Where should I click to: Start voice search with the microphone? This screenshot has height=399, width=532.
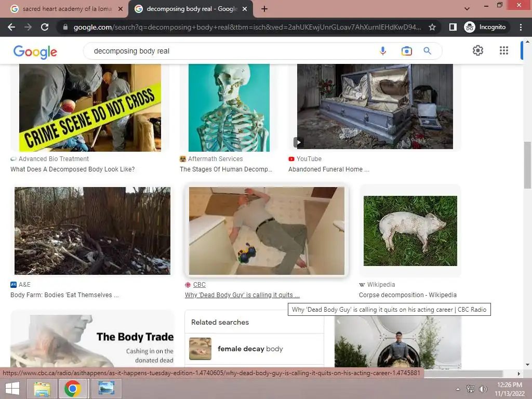(383, 51)
